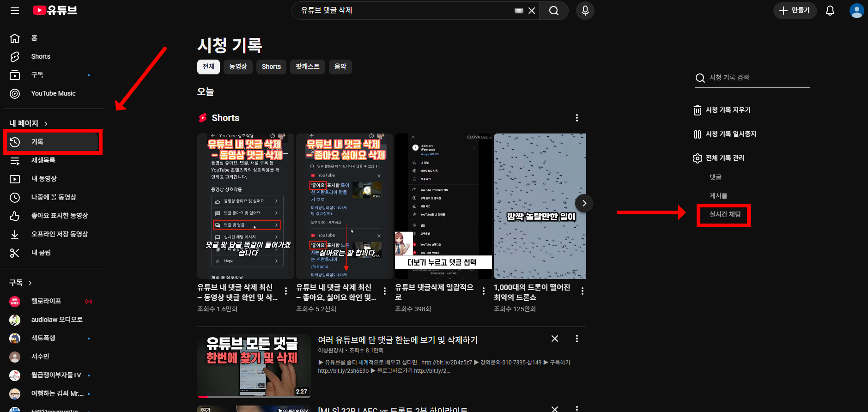The image size is (868, 412).
Task: Toggle 시청 기록 일시중지
Action: point(725,134)
